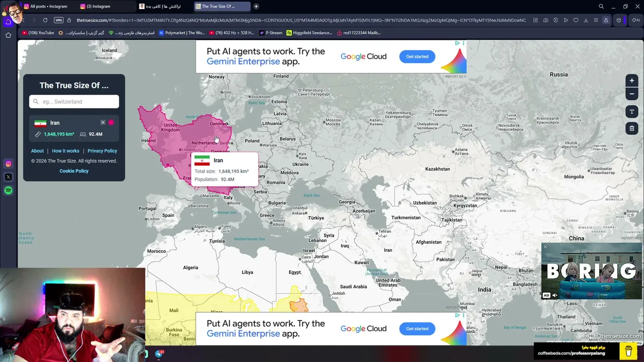Bookmark page with the heart icon

(x=576, y=20)
